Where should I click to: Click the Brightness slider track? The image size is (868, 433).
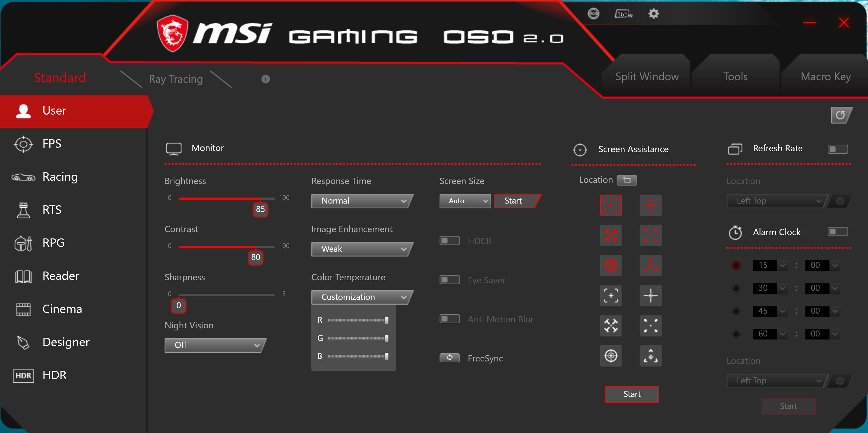[x=227, y=199]
